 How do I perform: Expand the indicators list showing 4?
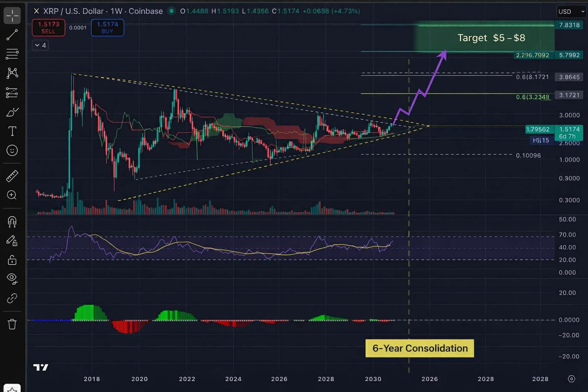[40, 45]
